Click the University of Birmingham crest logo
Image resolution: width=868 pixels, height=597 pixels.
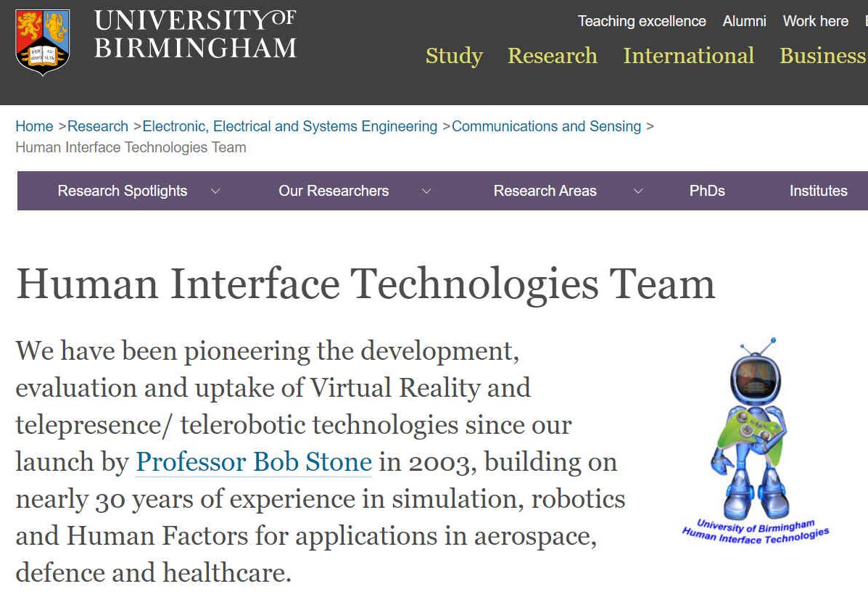43,42
